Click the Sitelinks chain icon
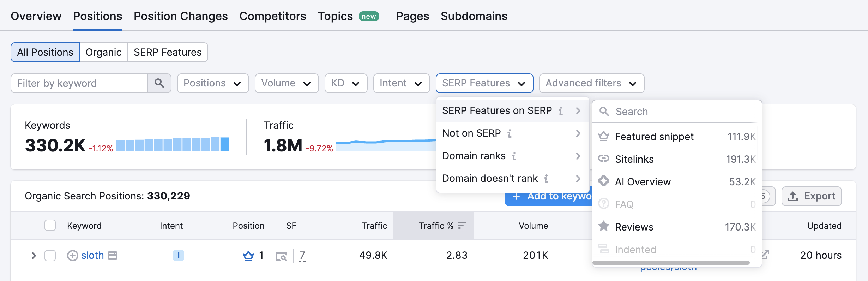The image size is (868, 281). [x=604, y=159]
